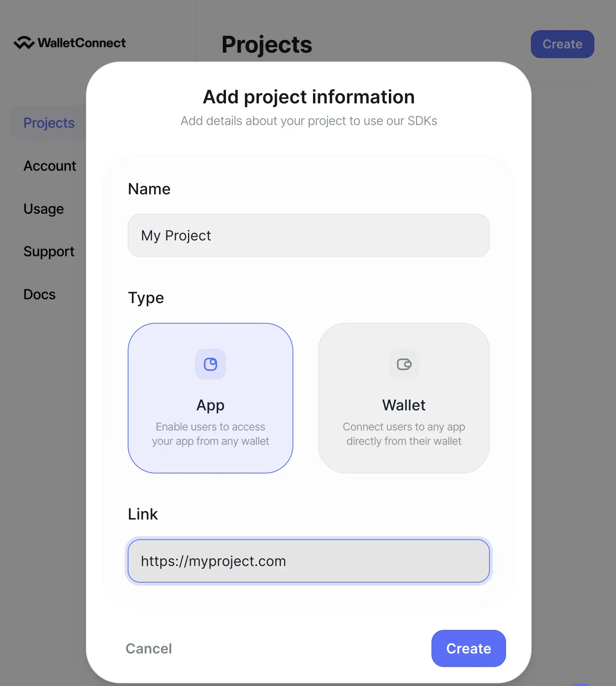Click the Add project information title

click(x=309, y=97)
